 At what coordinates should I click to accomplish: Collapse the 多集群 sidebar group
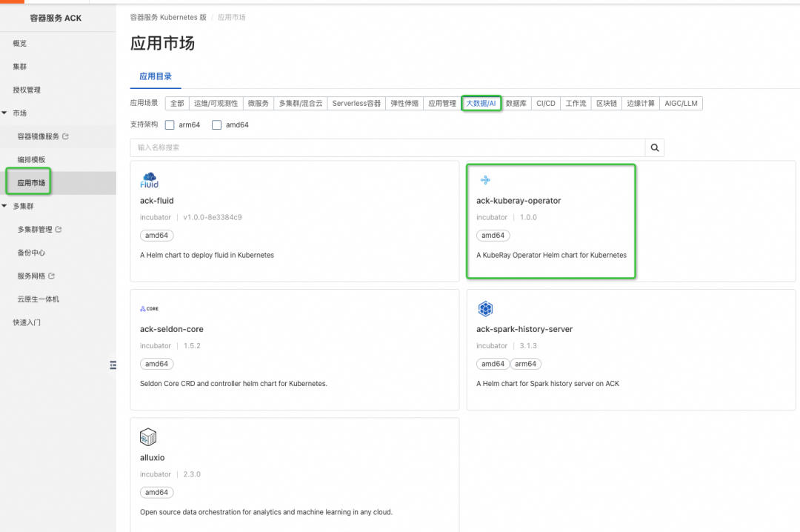pos(4,206)
